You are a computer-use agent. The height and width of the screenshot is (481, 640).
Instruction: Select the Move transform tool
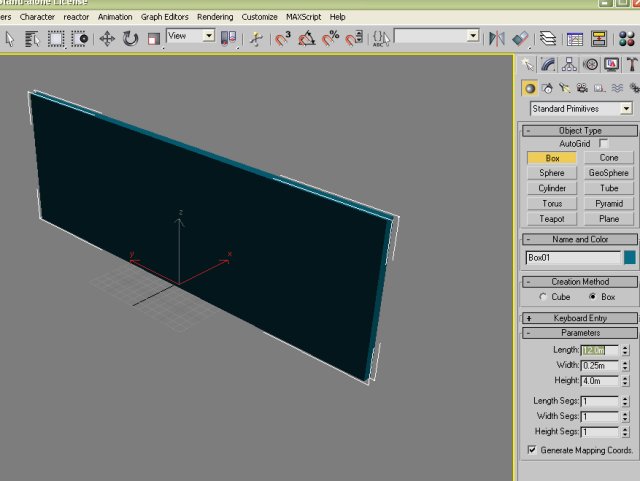pyautogui.click(x=106, y=39)
